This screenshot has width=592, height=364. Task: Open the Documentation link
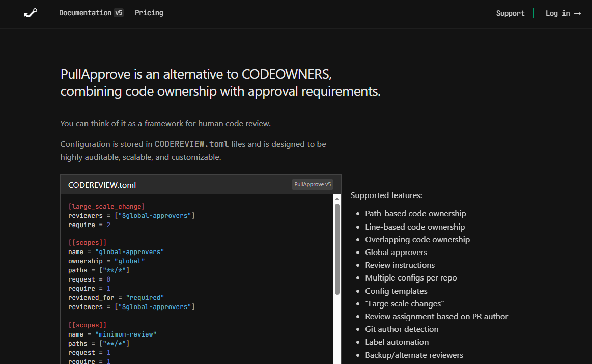pyautogui.click(x=86, y=13)
